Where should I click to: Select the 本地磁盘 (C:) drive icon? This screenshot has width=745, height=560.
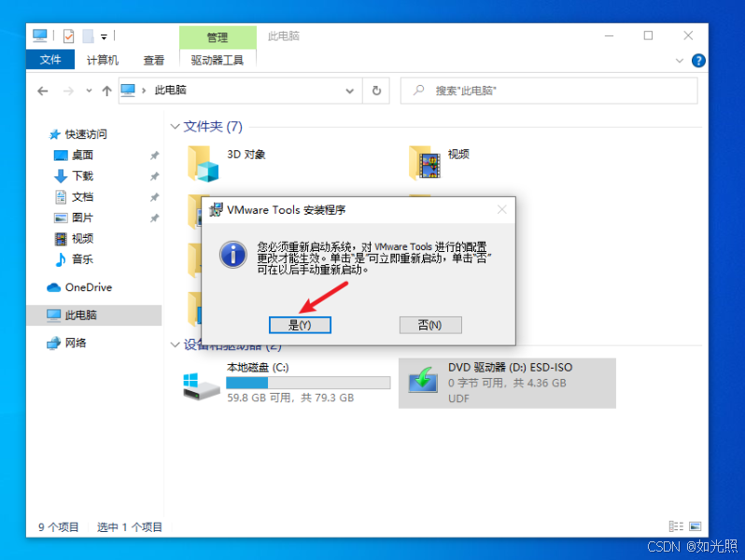click(x=202, y=386)
